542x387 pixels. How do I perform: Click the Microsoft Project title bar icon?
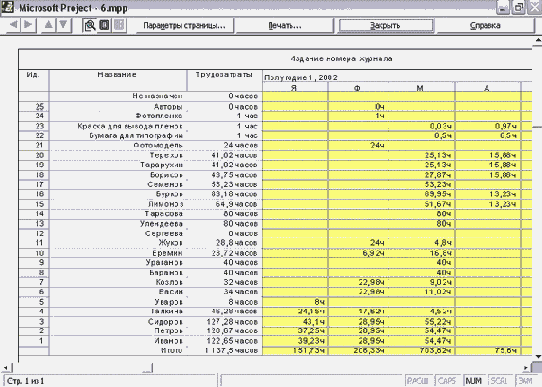pyautogui.click(x=8, y=7)
